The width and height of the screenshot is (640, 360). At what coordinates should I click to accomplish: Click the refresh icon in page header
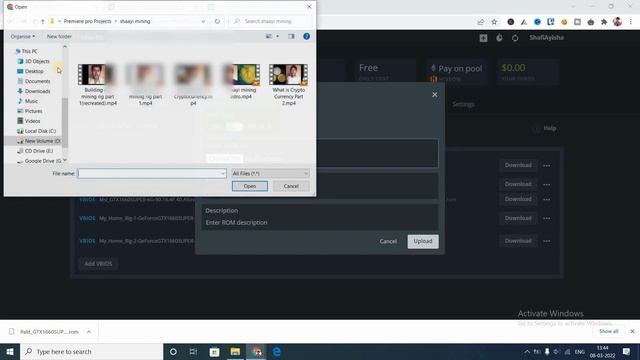pyautogui.click(x=515, y=38)
